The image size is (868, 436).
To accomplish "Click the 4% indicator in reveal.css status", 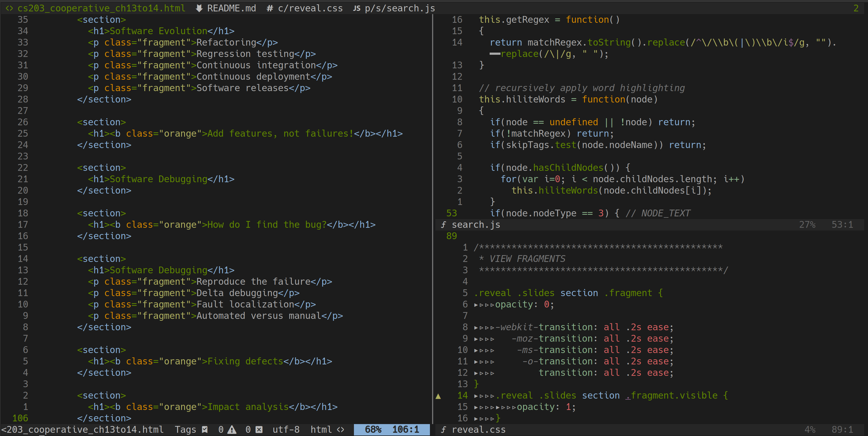I will (810, 429).
